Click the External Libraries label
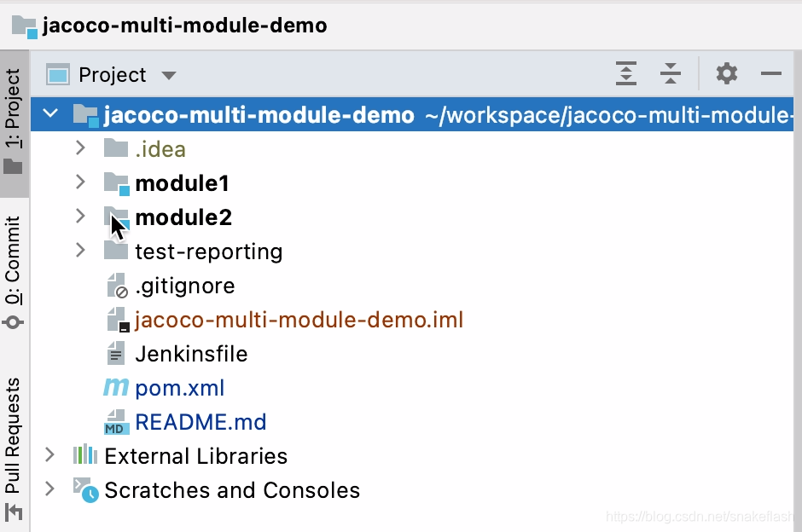This screenshot has width=802, height=532. pyautogui.click(x=196, y=456)
